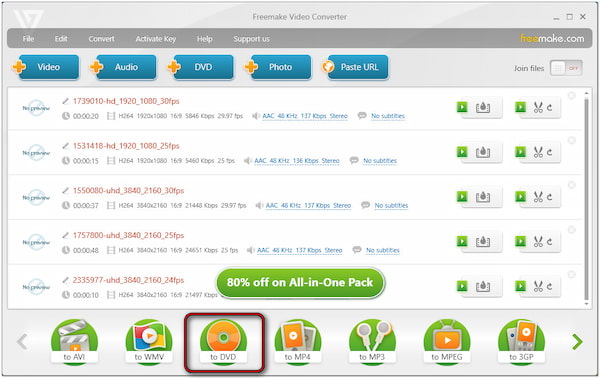Add a Video file

(46, 67)
